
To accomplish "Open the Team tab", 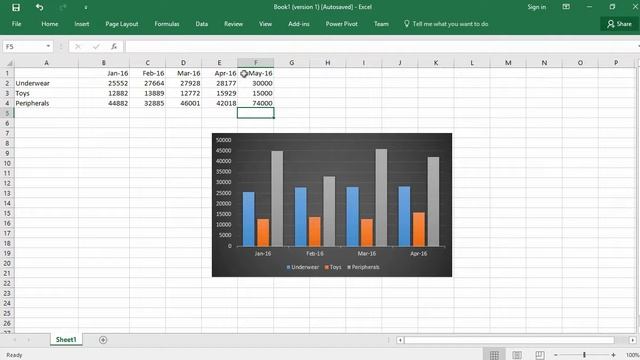I will 381,24.
